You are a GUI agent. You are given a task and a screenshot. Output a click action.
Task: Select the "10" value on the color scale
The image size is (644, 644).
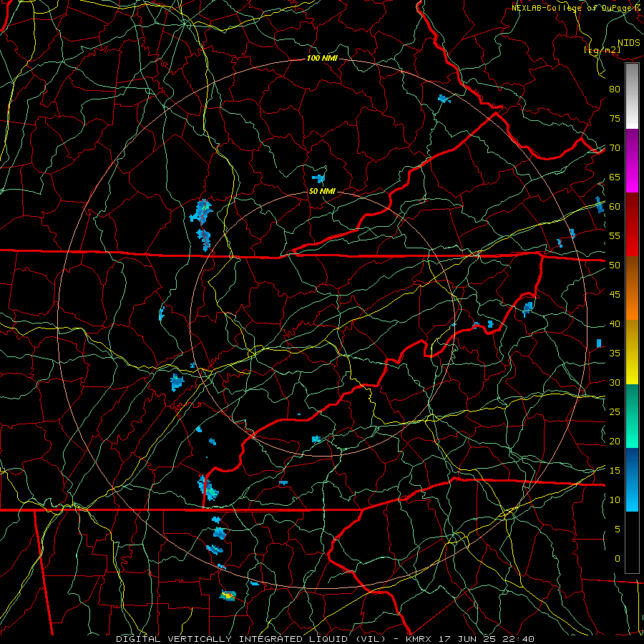click(615, 500)
